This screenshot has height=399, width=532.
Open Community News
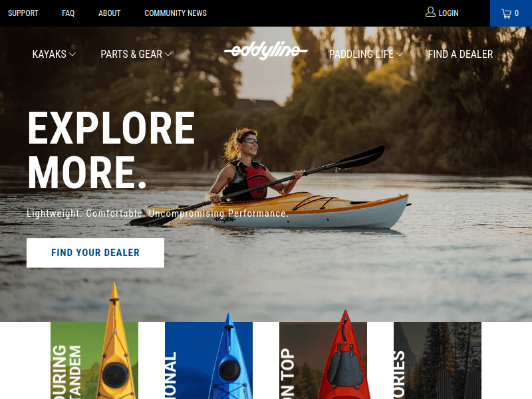176,13
